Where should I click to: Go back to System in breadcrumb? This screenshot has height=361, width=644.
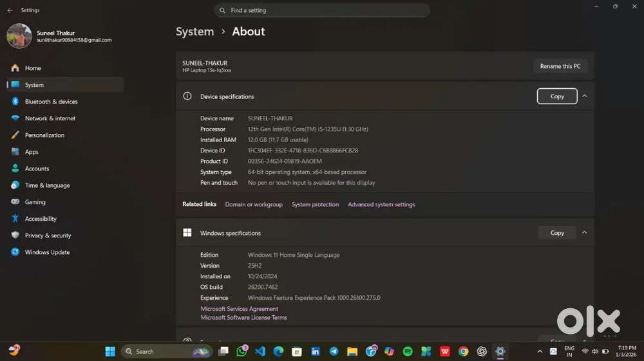tap(194, 32)
